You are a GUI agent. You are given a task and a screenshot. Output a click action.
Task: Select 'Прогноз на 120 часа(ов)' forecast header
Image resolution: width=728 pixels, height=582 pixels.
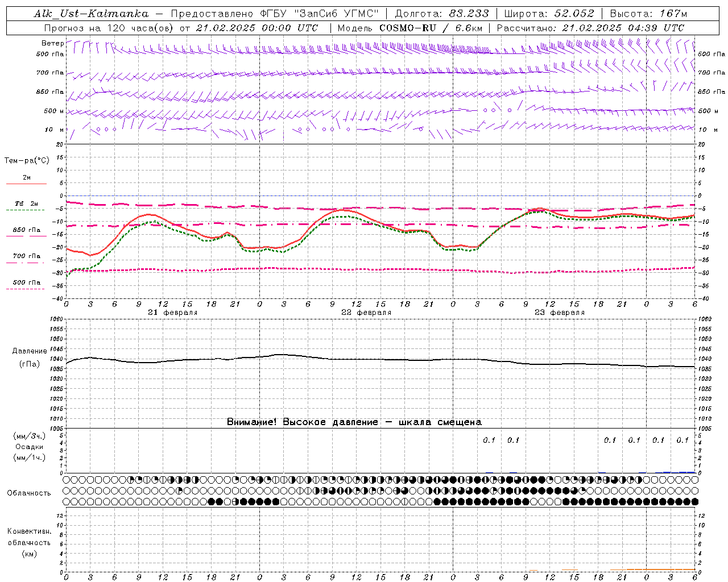tap(110, 28)
